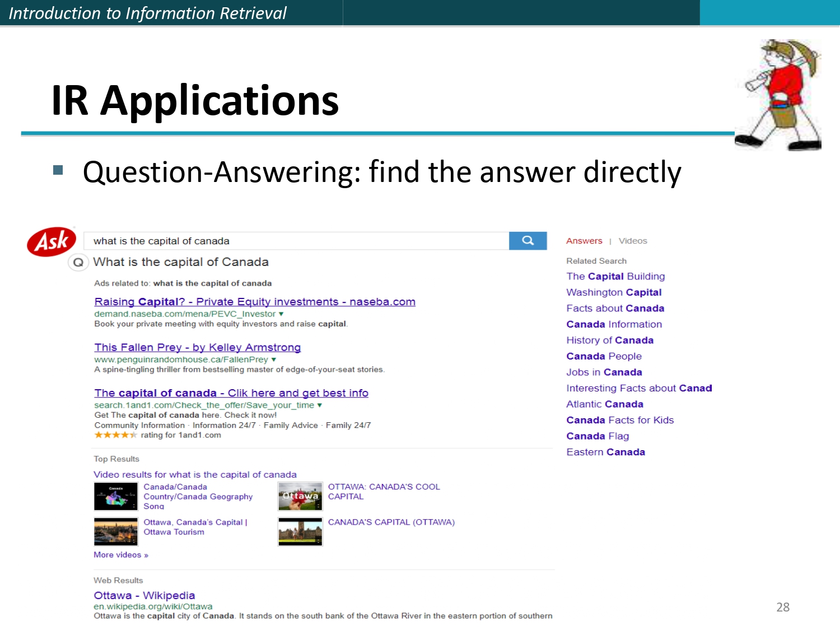Click the magnifying glass search icon

point(527,240)
